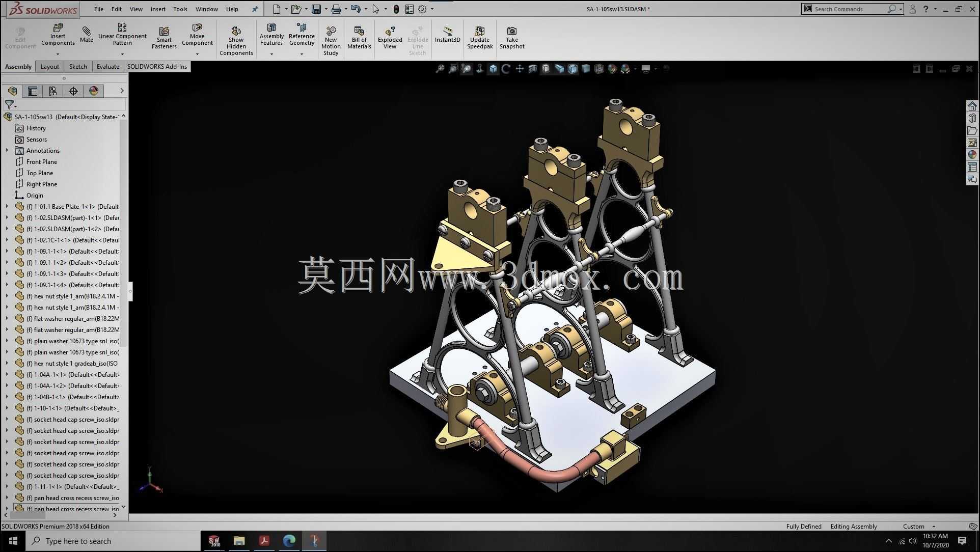
Task: Create an Exploded View
Action: click(390, 38)
